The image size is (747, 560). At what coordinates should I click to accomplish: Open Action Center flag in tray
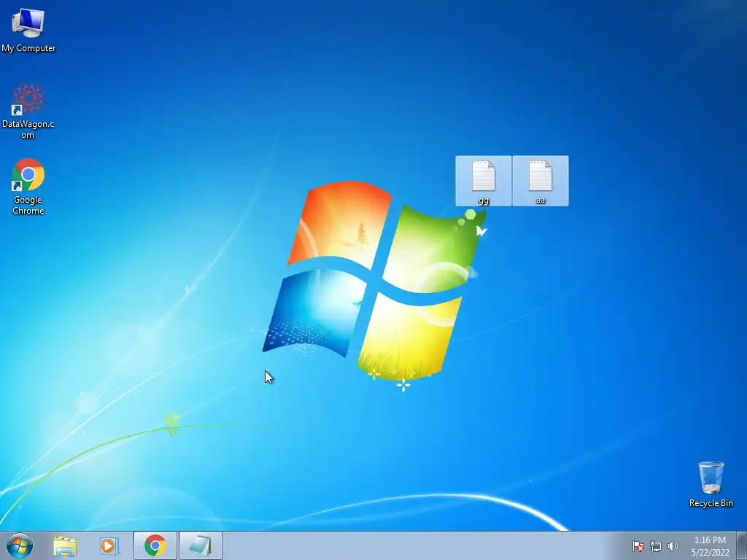(x=638, y=546)
